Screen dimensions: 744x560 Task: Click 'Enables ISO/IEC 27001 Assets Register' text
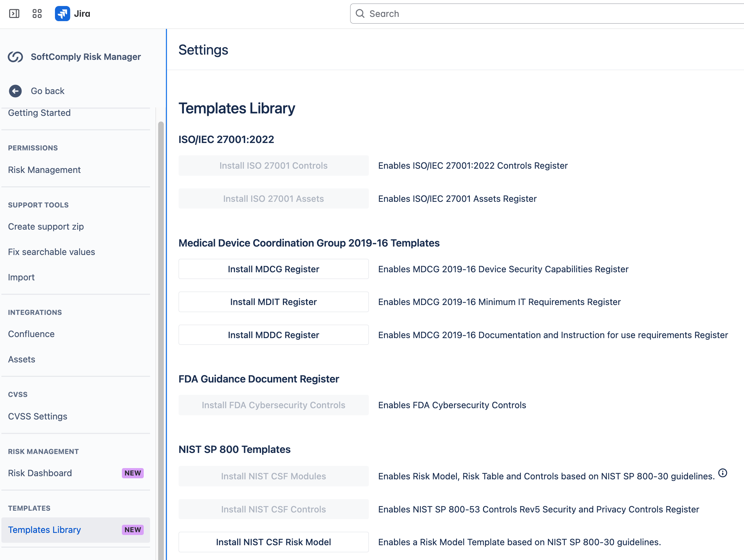point(457,199)
